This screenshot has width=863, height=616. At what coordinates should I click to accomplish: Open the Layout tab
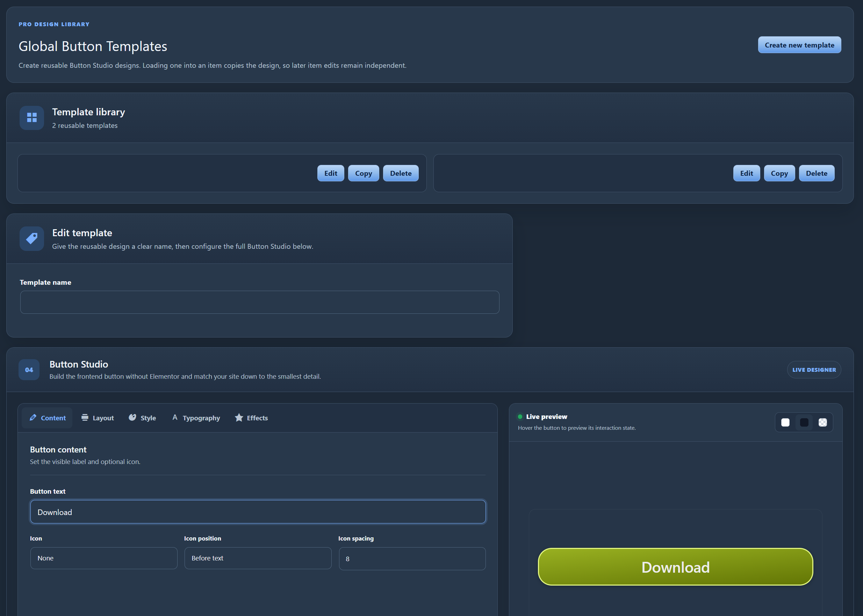tap(98, 418)
